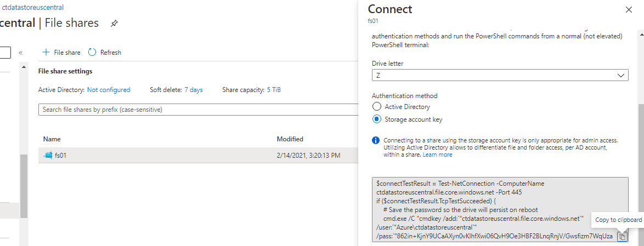Search file shares by prefix field
Screen dimensions: 644x246
199,110
